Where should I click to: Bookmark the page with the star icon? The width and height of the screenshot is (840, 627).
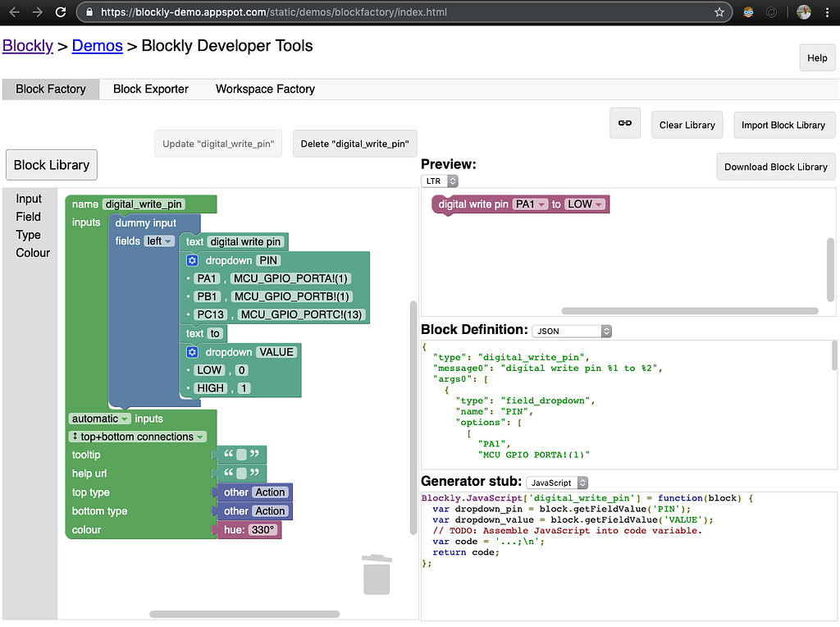point(719,11)
